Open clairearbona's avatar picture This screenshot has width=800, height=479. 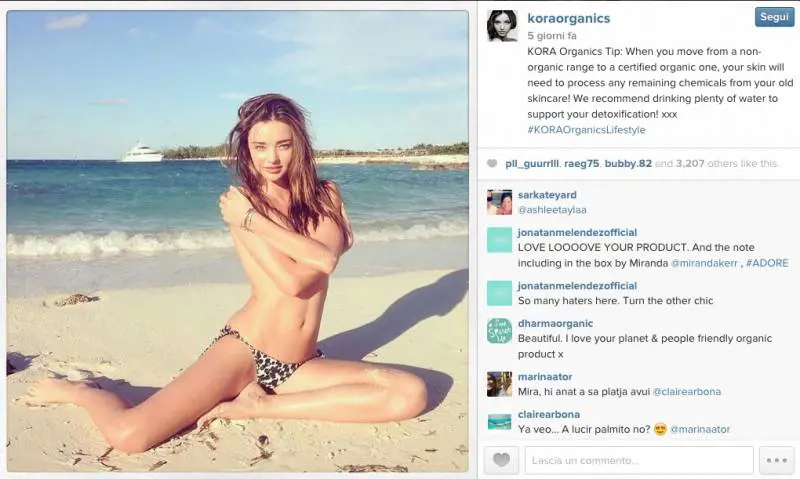coord(499,421)
